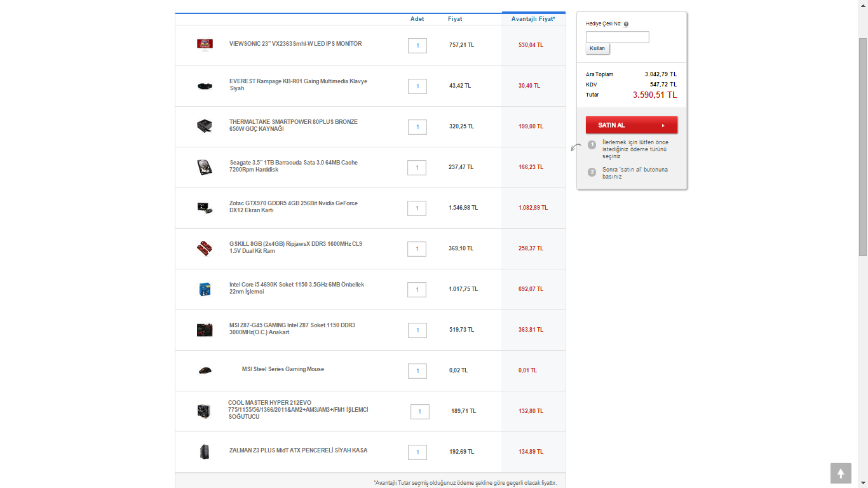This screenshot has height=488, width=868.
Task: Click the 1.082,89 TL discounted price
Action: 533,208
